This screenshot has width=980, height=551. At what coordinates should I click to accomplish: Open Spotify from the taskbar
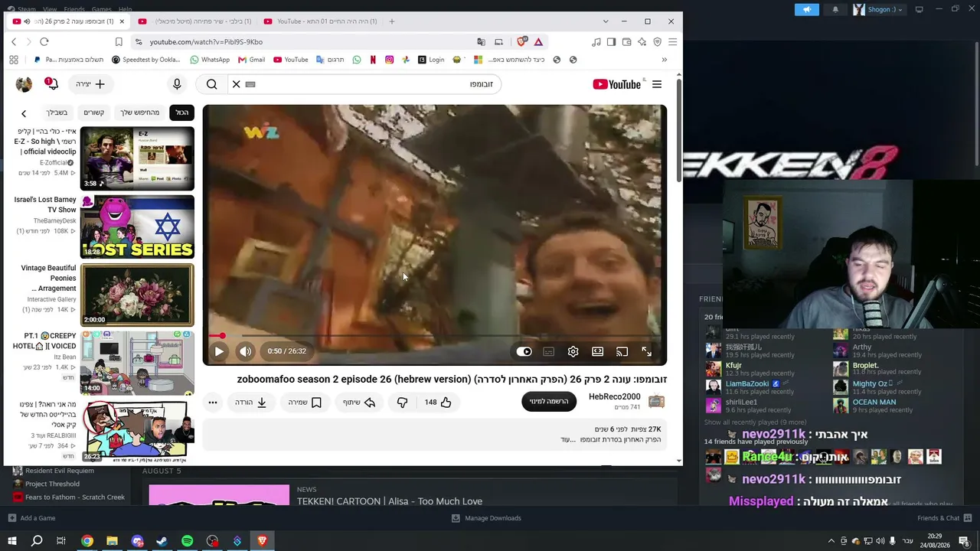tap(187, 541)
